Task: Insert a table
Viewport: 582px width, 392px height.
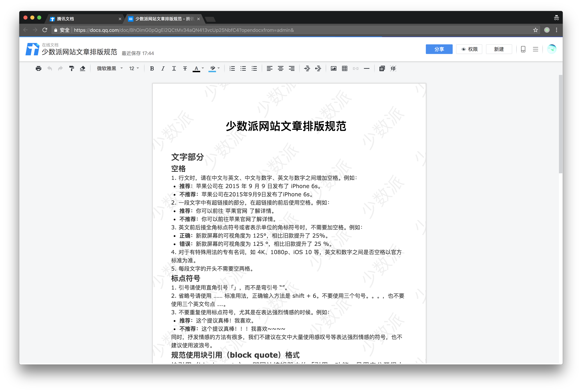Action: 344,68
